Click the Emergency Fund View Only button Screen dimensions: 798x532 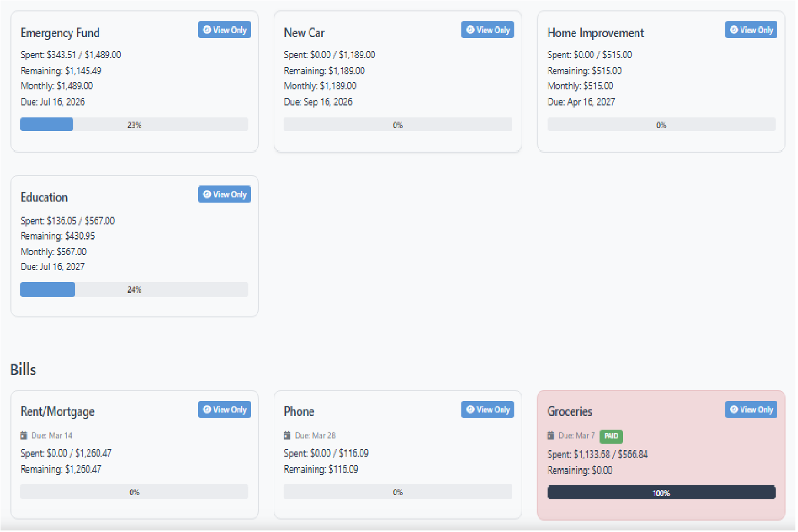point(224,30)
